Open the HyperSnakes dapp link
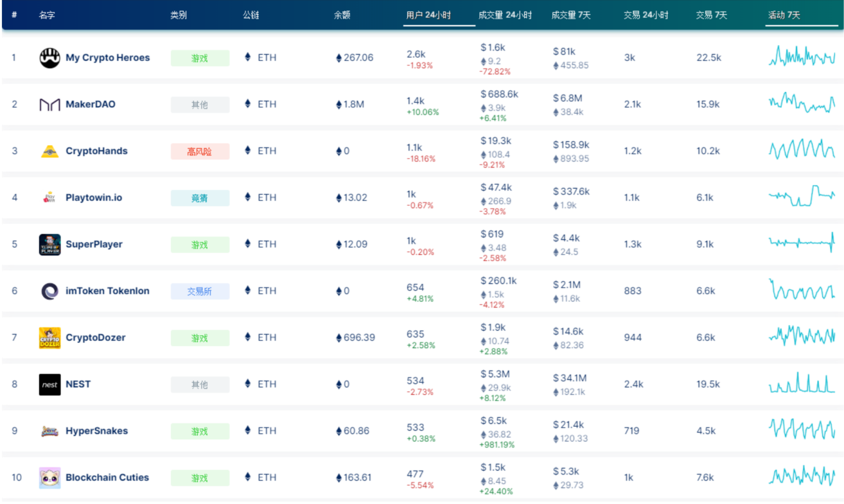The image size is (844, 504). point(96,431)
